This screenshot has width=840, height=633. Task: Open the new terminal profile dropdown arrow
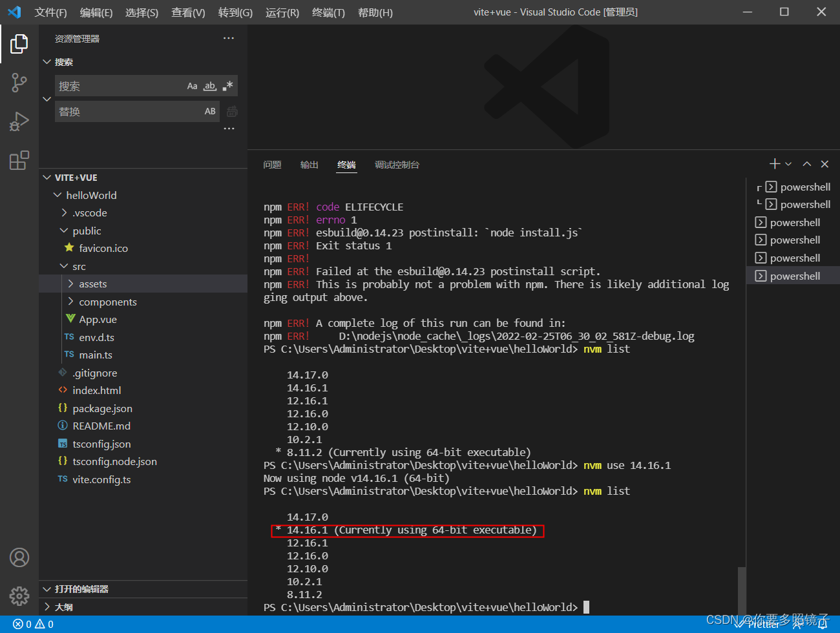tap(788, 164)
